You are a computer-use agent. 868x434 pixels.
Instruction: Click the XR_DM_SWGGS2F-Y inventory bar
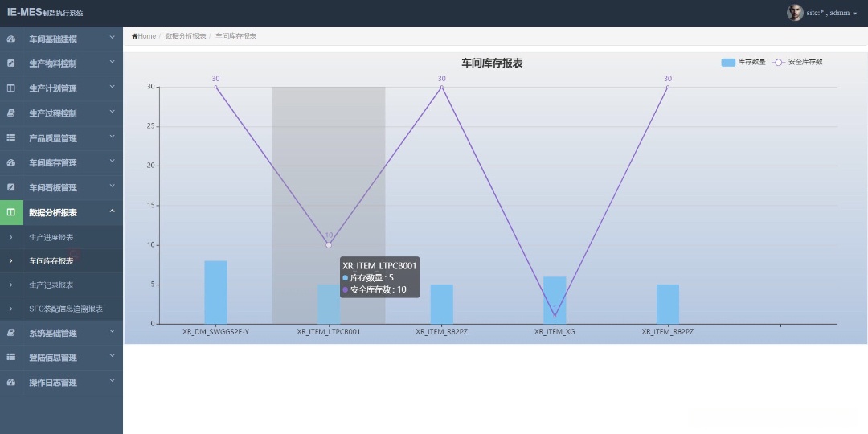216,293
